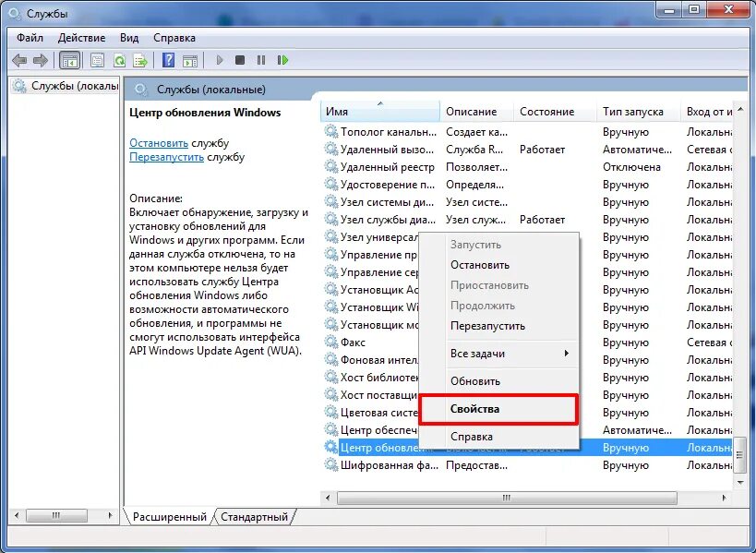The image size is (756, 553).
Task: Click the Отключена startup type cell
Action: pyautogui.click(x=631, y=167)
